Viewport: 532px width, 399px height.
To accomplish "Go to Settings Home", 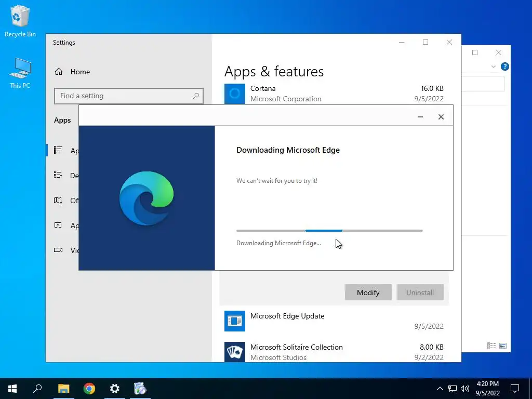I will click(x=72, y=72).
